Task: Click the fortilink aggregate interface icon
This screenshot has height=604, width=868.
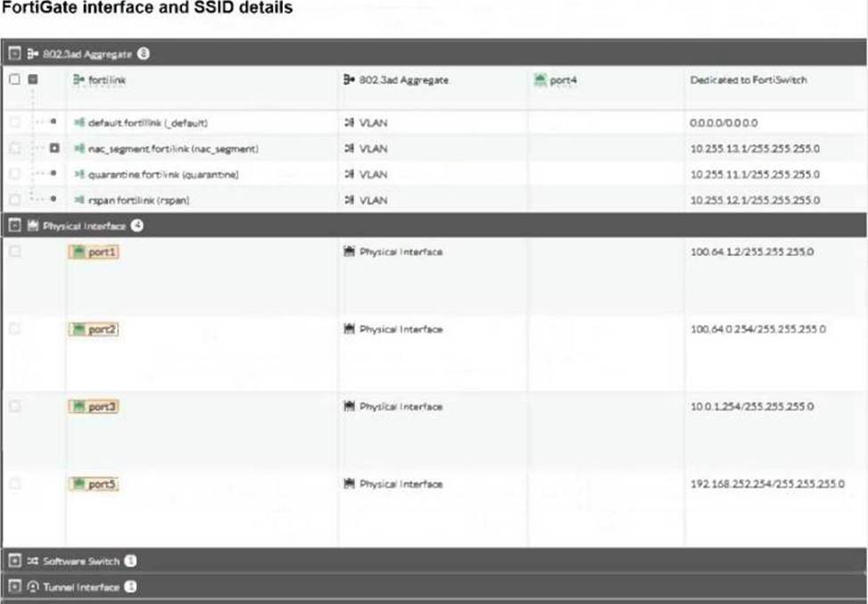Action: (x=79, y=80)
